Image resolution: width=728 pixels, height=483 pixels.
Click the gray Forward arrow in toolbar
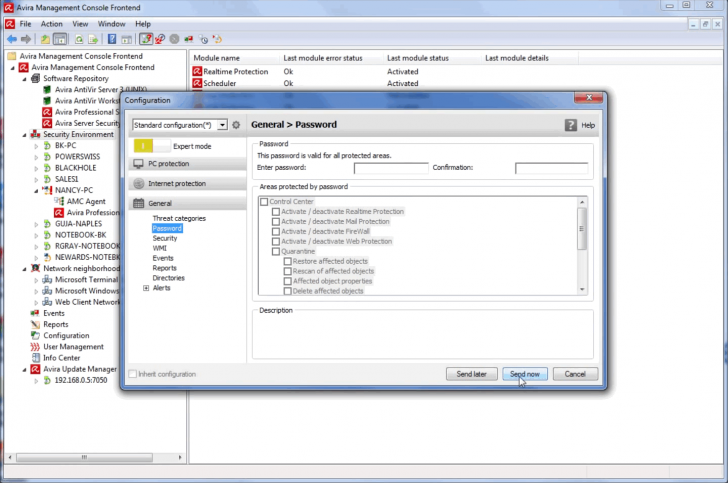click(26, 39)
